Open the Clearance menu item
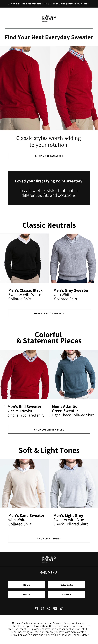Image resolution: width=98 pixels, height=644 pixels. 67,585
